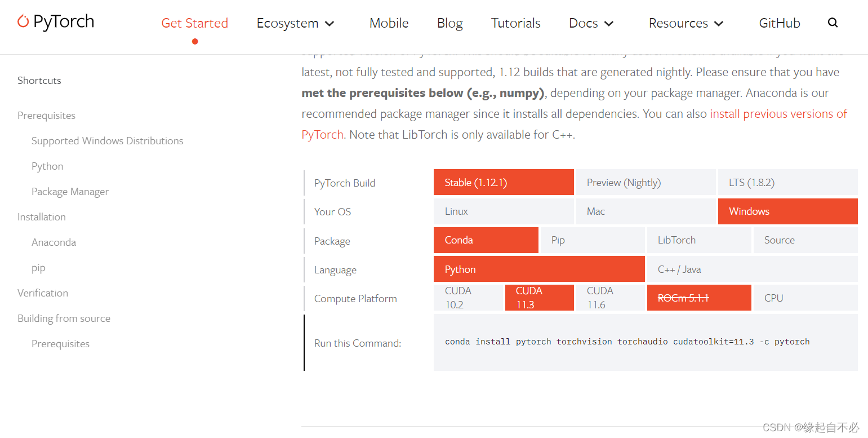Image resolution: width=868 pixels, height=438 pixels.
Task: Select LTS (1.8.2) build
Action: pos(788,182)
